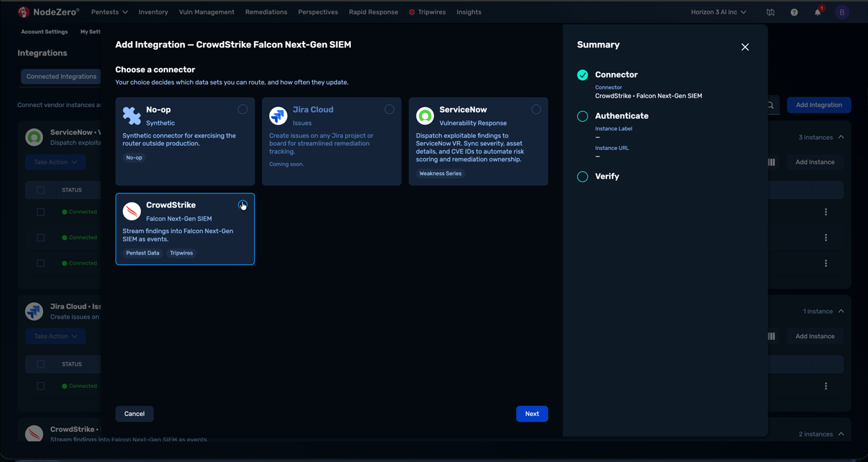Click the NodeZero logo icon
868x462 pixels.
pyautogui.click(x=24, y=12)
